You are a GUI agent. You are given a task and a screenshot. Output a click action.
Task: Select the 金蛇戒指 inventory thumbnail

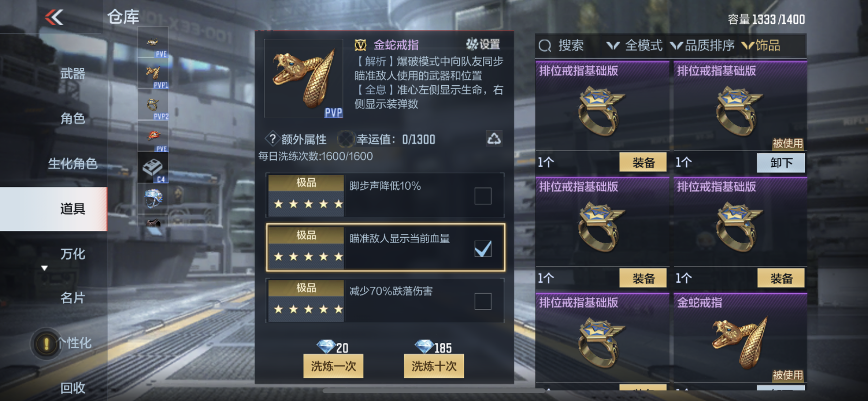(x=740, y=342)
